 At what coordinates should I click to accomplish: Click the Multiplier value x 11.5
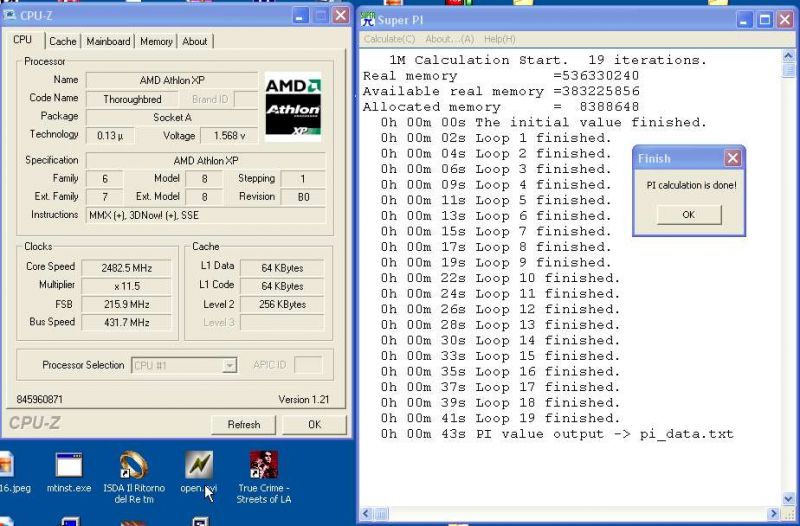click(x=127, y=286)
